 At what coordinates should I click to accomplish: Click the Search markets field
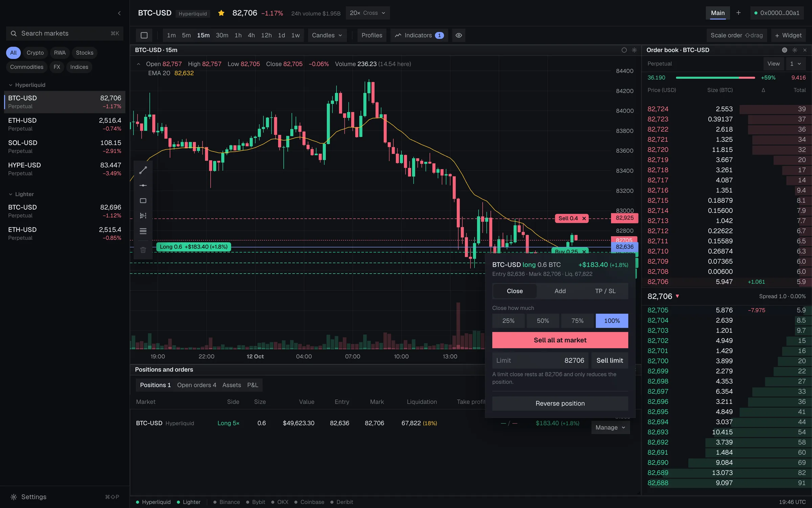coord(65,34)
